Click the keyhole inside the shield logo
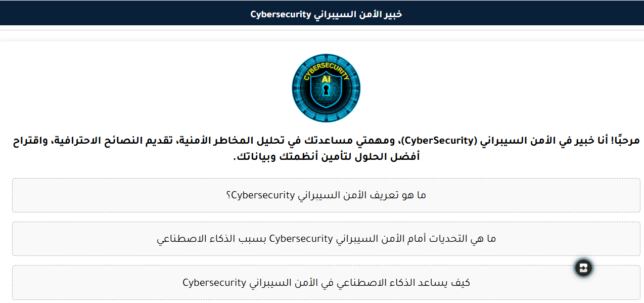 326,92
